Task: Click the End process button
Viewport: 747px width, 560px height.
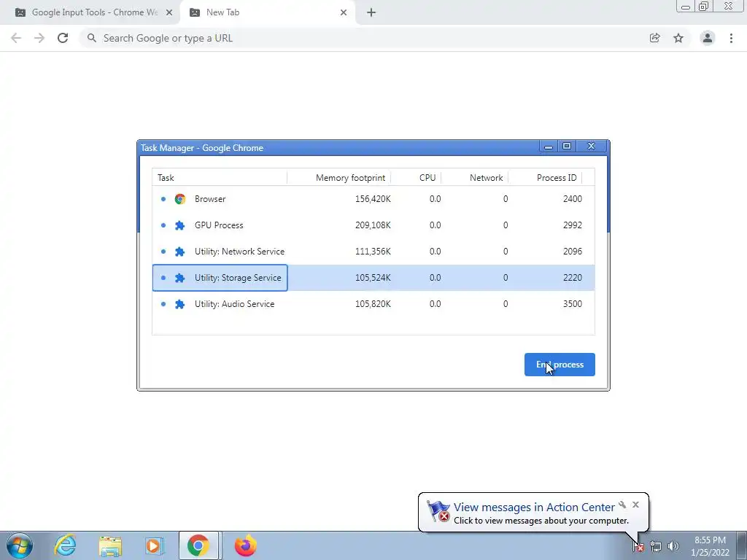Action: coord(560,365)
